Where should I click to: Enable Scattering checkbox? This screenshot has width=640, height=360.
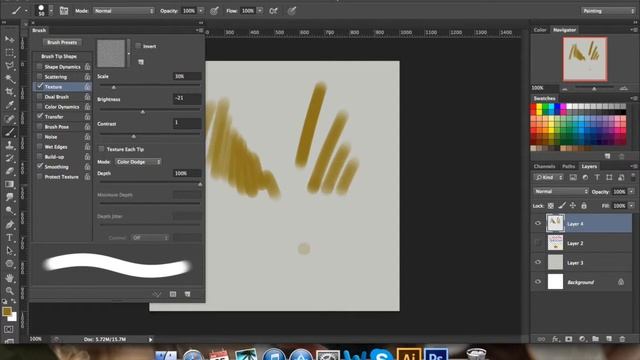pos(40,76)
